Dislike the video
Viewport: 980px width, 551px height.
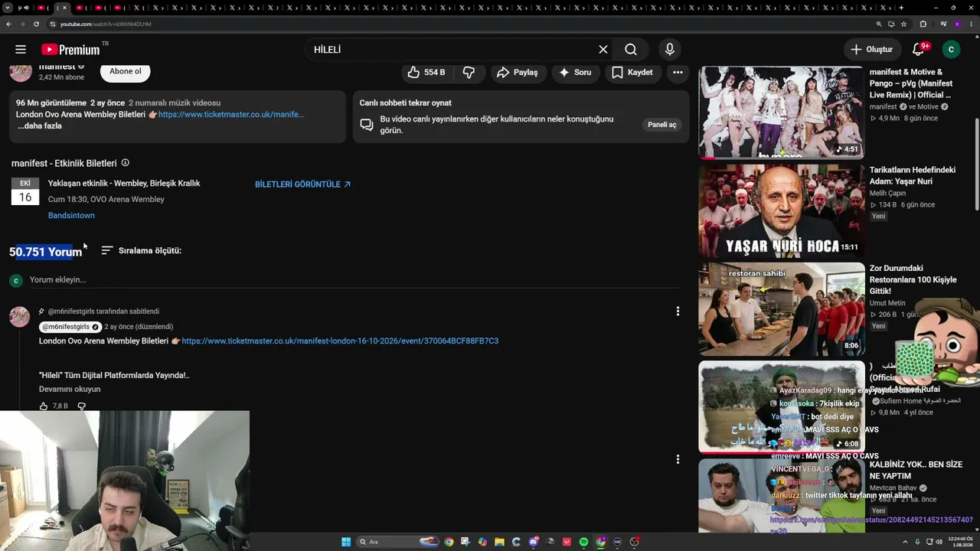tap(469, 73)
